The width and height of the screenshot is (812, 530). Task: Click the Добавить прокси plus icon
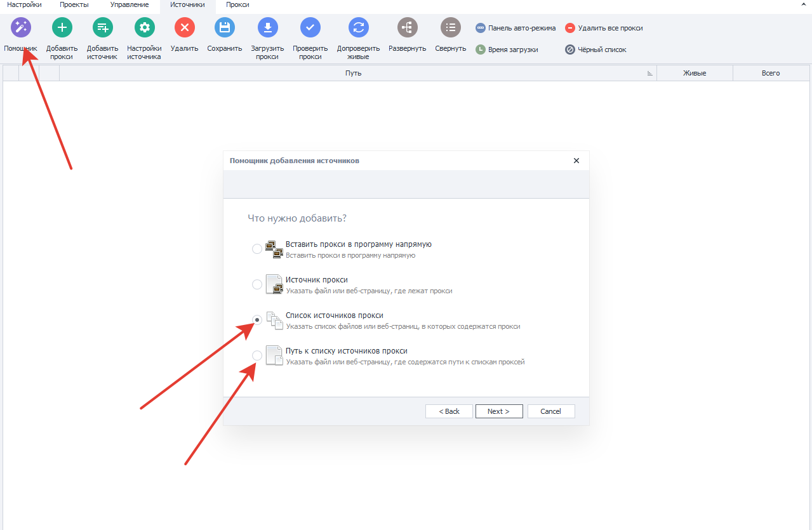(62, 27)
